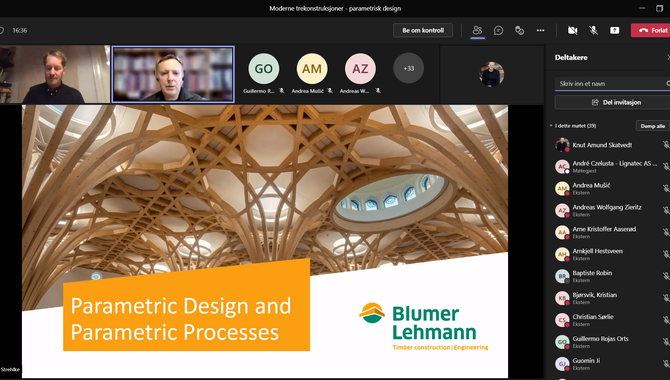Select the highlighted speaker video thumbnail
Viewport: 670px width, 380px height.
pos(173,74)
